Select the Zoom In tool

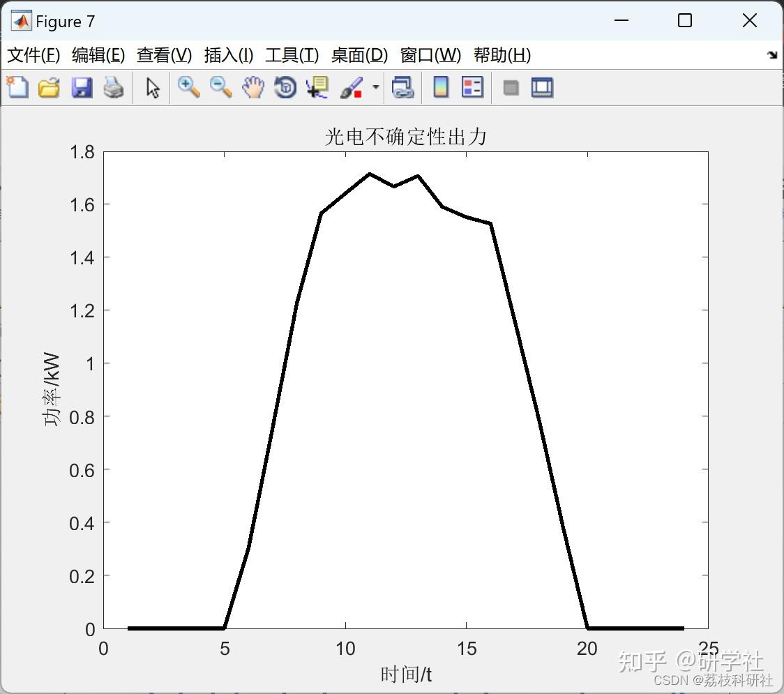coord(188,87)
